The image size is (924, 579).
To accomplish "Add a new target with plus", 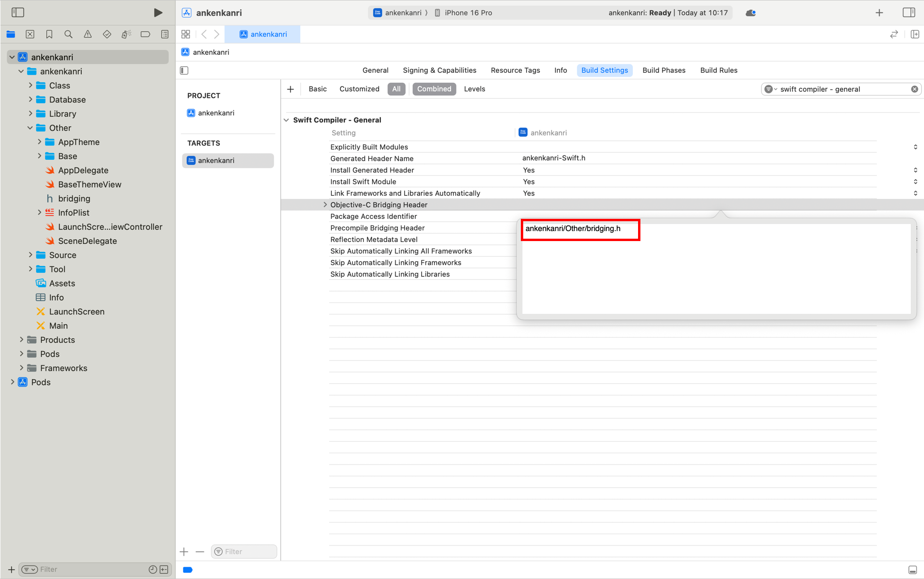I will pyautogui.click(x=184, y=552).
